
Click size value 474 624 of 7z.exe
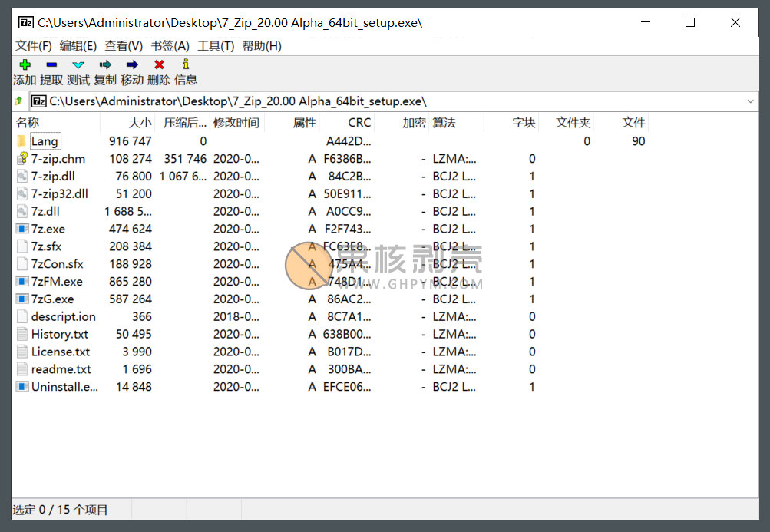pyautogui.click(x=131, y=229)
